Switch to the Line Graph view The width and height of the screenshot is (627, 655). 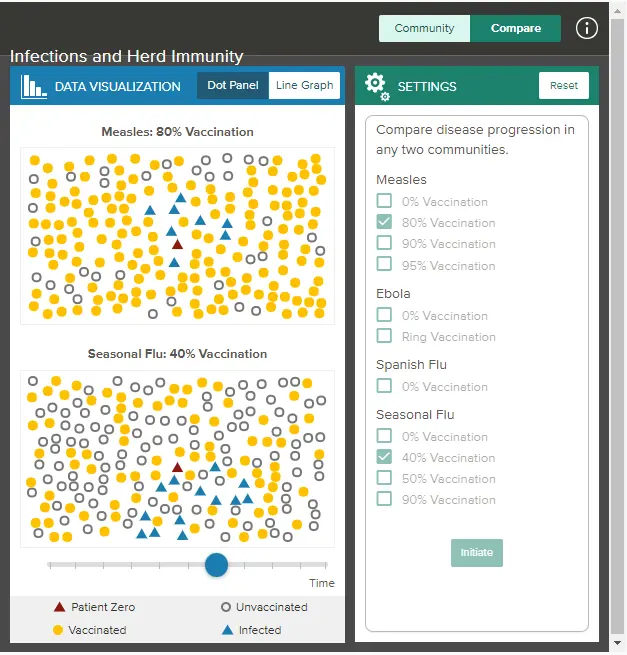coord(304,86)
